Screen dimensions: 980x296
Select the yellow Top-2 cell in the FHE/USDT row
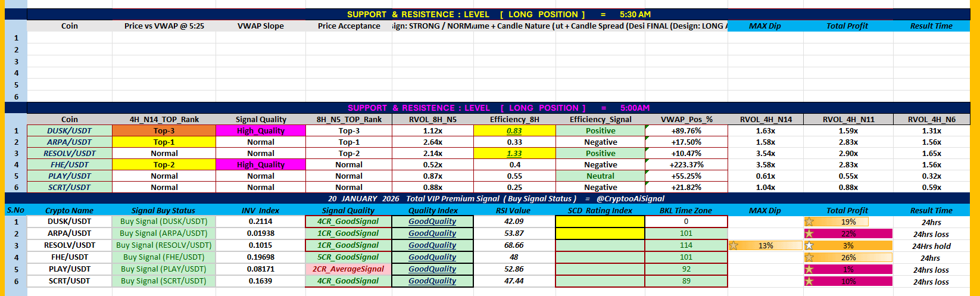pos(164,165)
